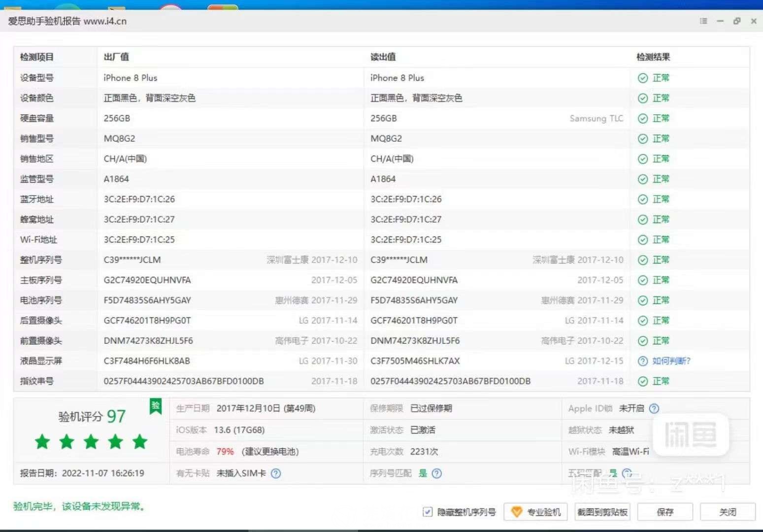Restore down the report window

coord(737,21)
